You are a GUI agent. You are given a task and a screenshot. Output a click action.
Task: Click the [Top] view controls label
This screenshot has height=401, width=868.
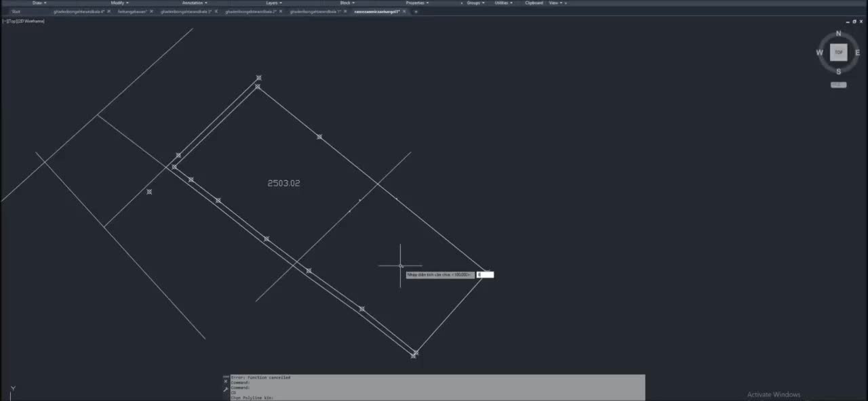12,21
